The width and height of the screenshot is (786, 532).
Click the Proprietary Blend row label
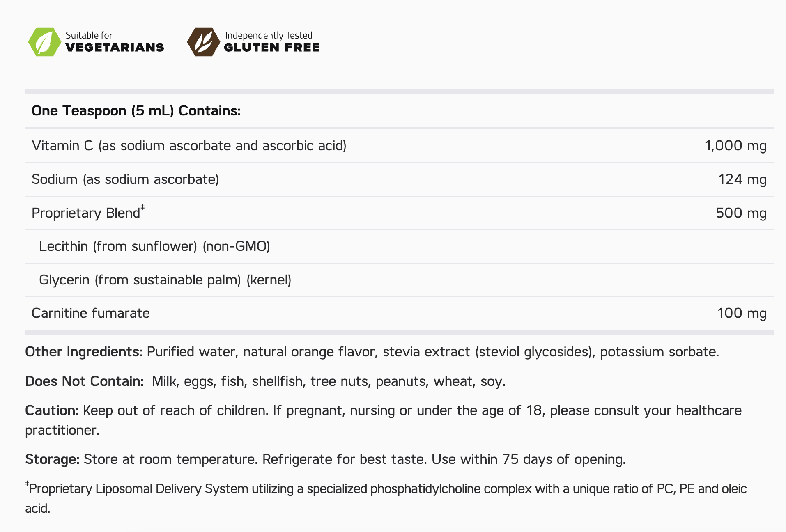pos(86,213)
